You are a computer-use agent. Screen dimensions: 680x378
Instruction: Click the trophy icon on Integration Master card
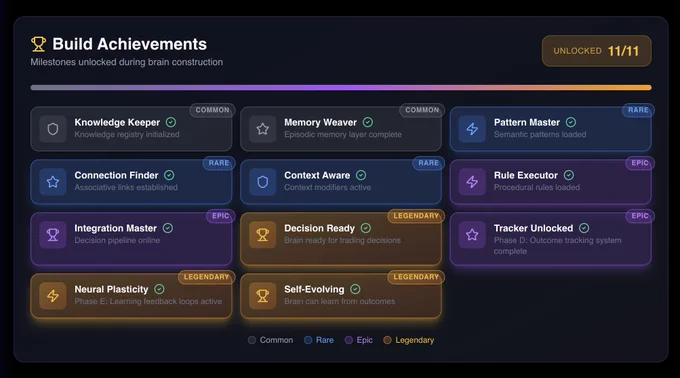(53, 235)
